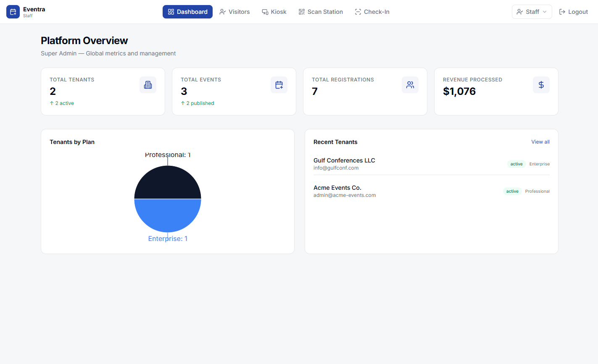
Task: Click the total registrations value 7
Action: point(315,91)
